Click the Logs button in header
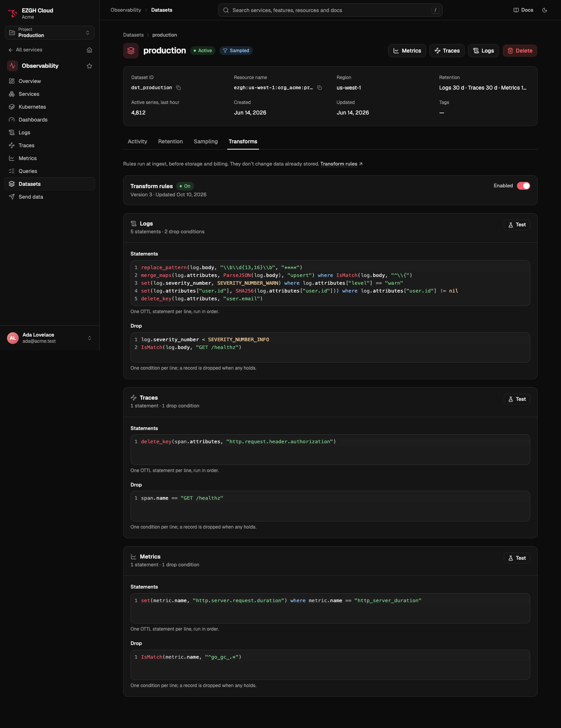561x728 pixels. click(x=483, y=51)
